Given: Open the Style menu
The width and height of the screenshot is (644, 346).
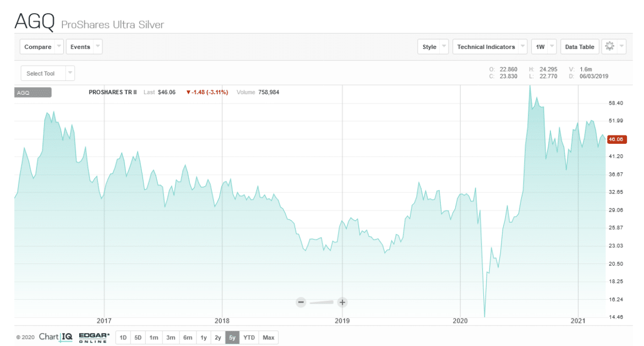Looking at the screenshot, I should point(433,46).
